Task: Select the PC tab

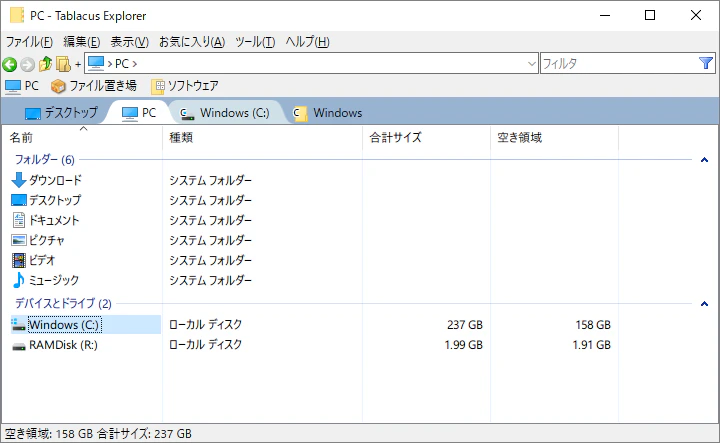Action: point(139,112)
